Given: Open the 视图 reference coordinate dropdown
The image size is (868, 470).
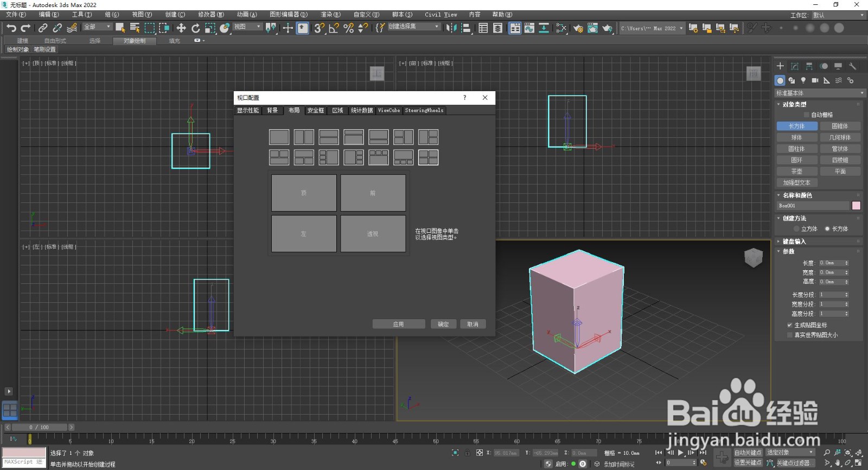Looking at the screenshot, I should [248, 27].
